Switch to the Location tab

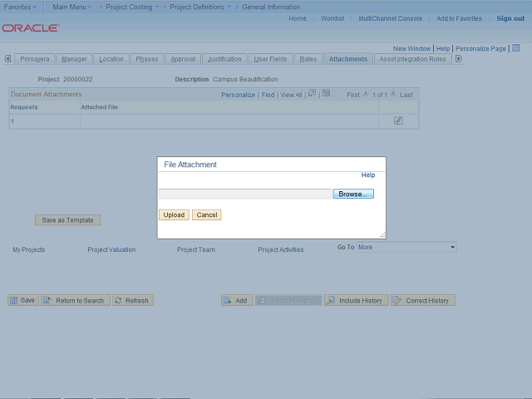111,59
